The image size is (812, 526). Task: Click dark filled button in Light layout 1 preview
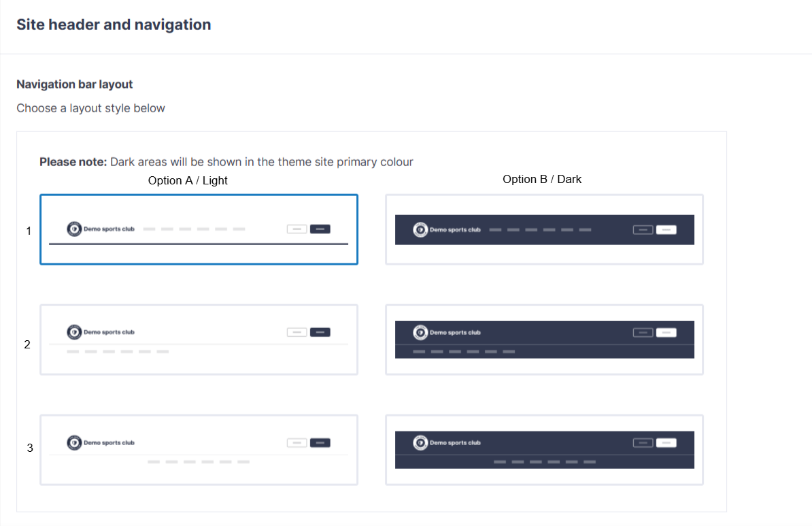320,229
